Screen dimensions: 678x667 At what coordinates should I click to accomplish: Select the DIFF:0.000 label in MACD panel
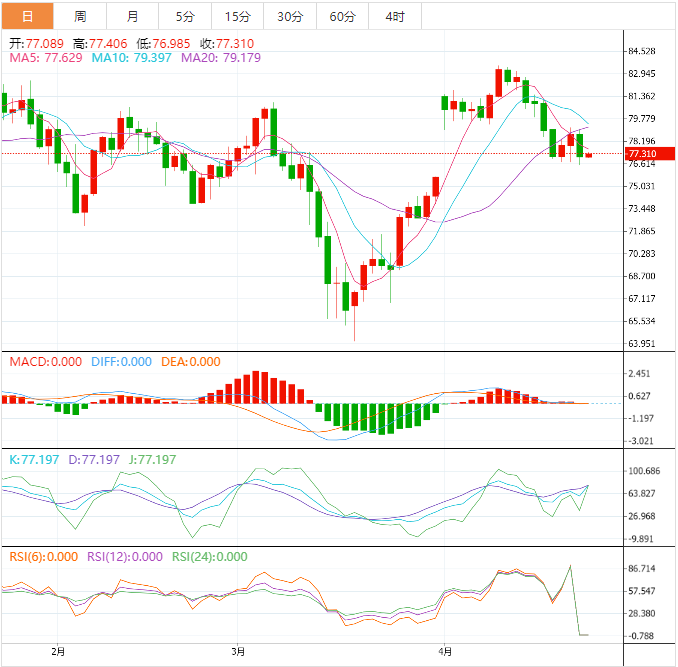117,361
